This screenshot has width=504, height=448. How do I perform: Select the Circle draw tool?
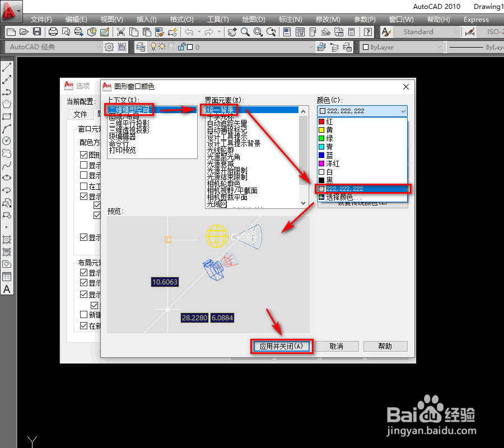click(x=7, y=141)
